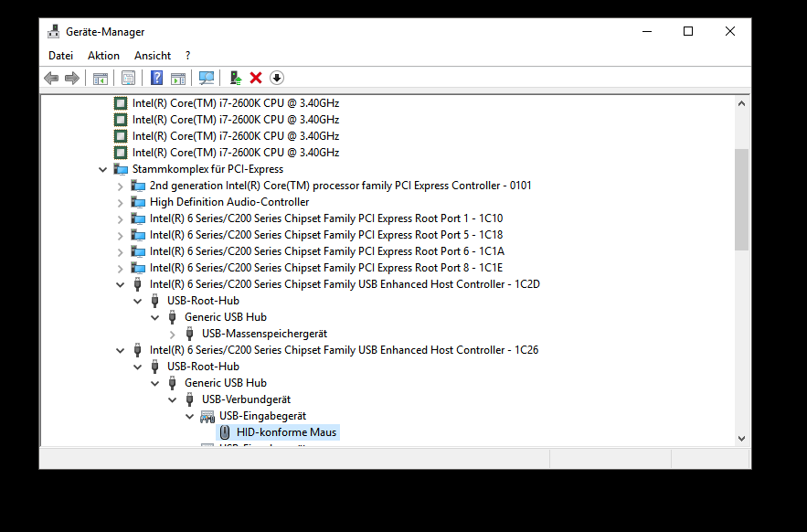Click the blue Help question-mark toolbar icon
Viewport: 807px width, 532px height.
pyautogui.click(x=156, y=79)
